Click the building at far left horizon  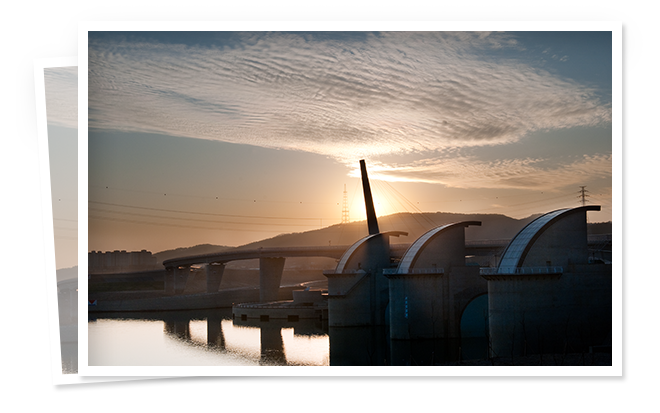122,262
